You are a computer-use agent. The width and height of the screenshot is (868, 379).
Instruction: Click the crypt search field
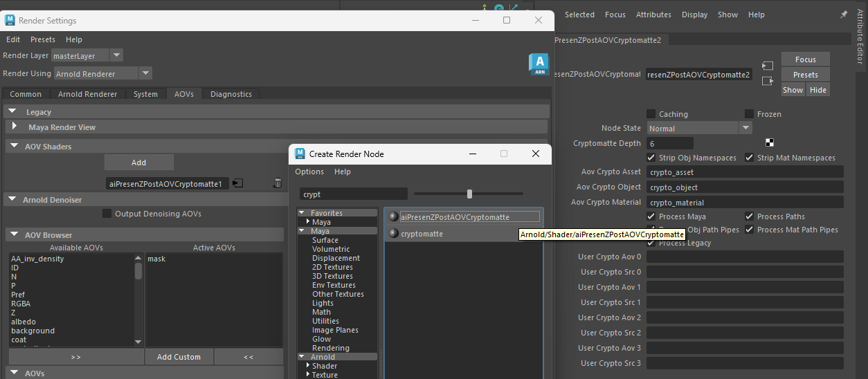click(354, 194)
